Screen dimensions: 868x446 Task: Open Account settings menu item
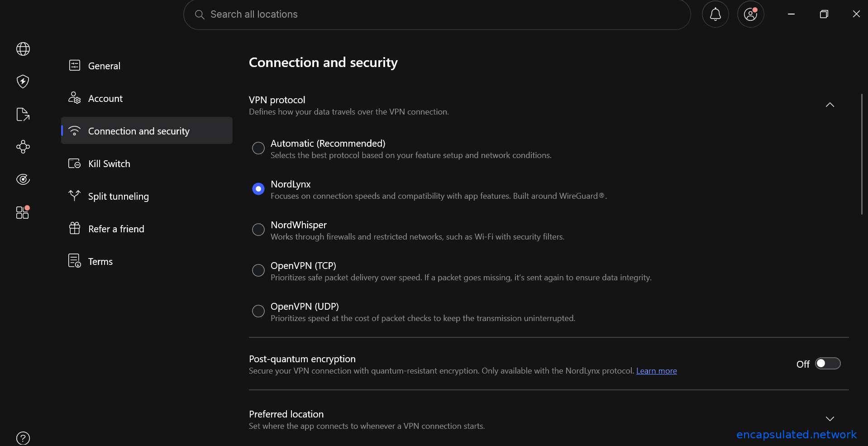(x=147, y=98)
